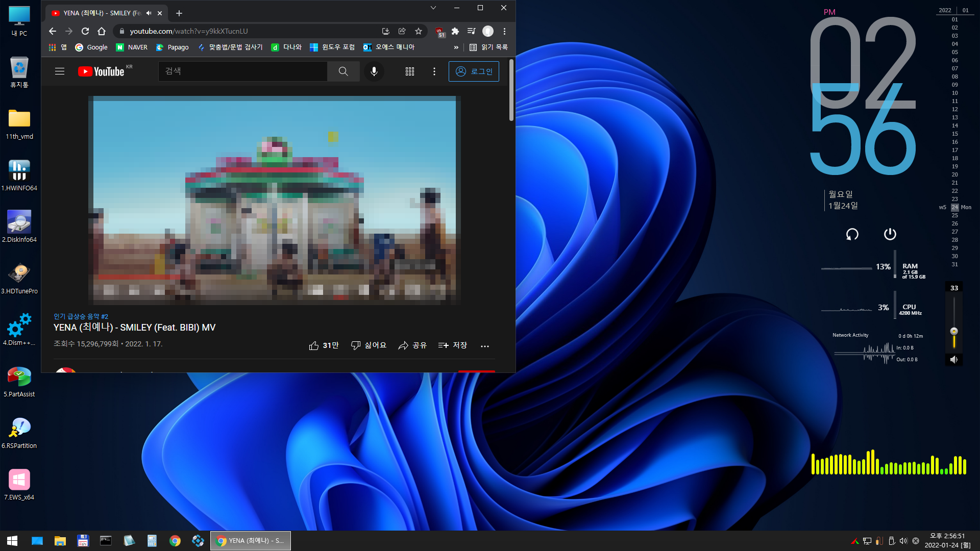The height and width of the screenshot is (551, 980).
Task: Launch 1.HWiNFO64 desktop shortcut
Action: click(19, 176)
